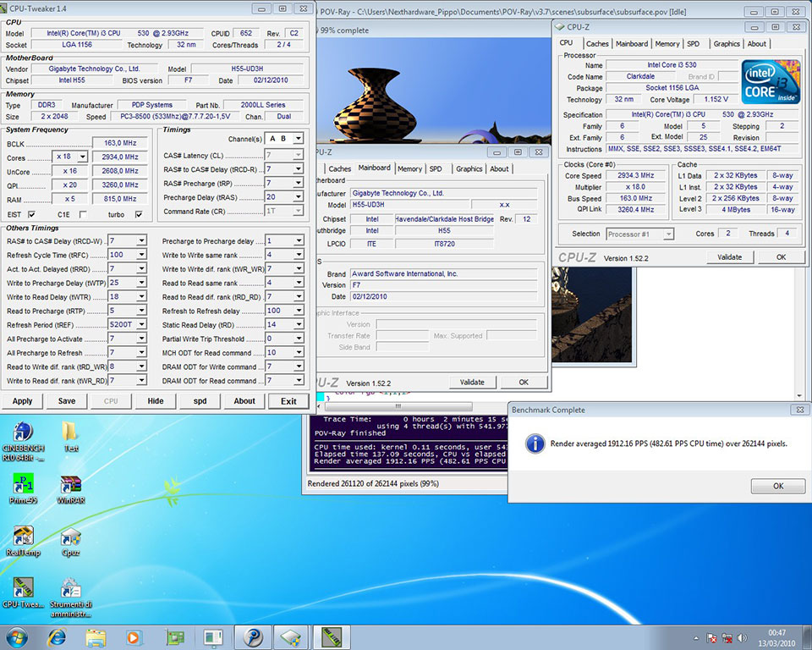Open the Channel(s) A B dropdown
The image size is (812, 650).
[x=299, y=139]
